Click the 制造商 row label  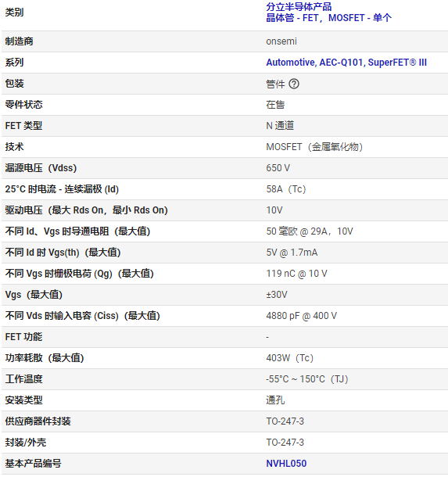[19, 41]
